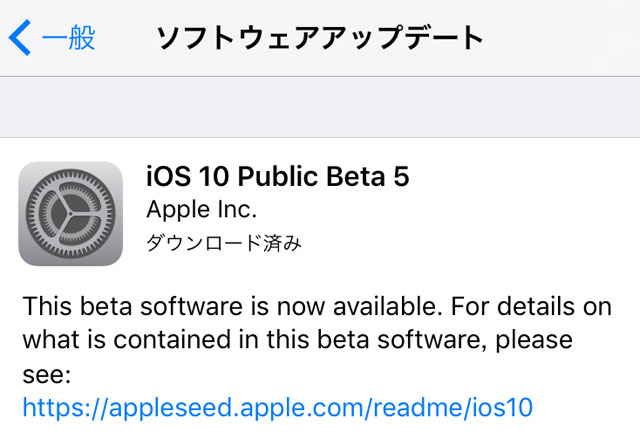Screen dimensions: 640x446
Task: Tap the gray separator band below header
Action: tap(320, 106)
